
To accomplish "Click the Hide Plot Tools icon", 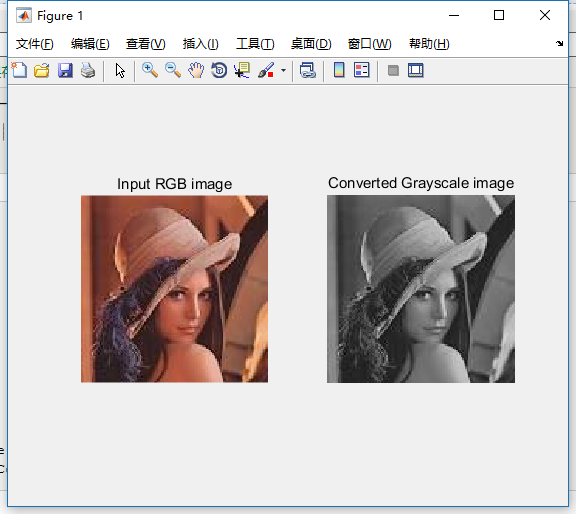I will [x=393, y=70].
